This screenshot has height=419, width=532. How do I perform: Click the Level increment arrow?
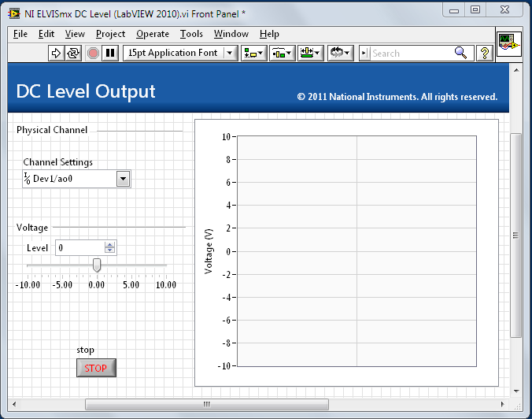[x=109, y=244]
